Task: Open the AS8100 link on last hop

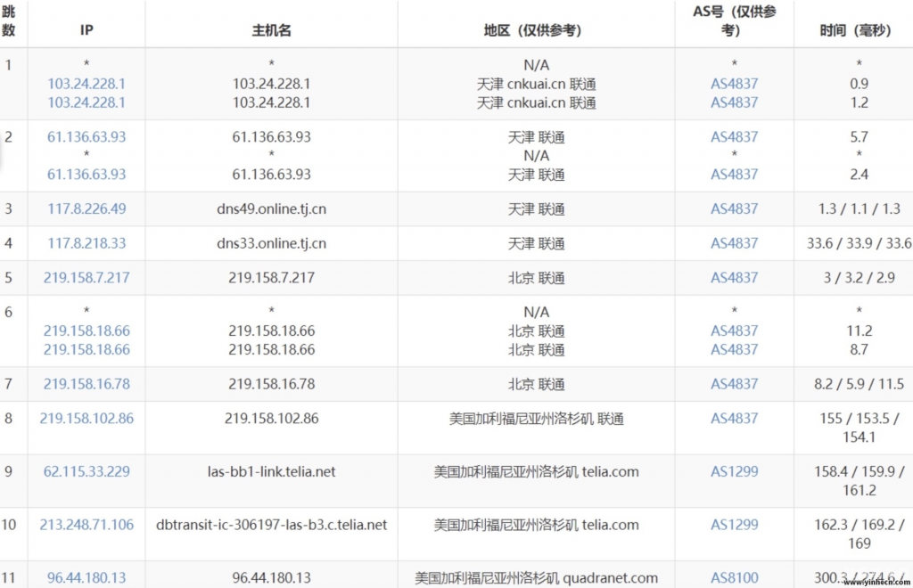Action: point(733,577)
